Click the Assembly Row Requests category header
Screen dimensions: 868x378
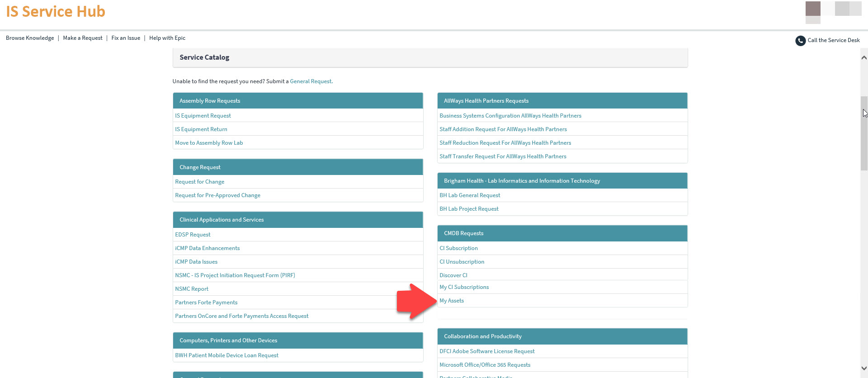point(298,101)
